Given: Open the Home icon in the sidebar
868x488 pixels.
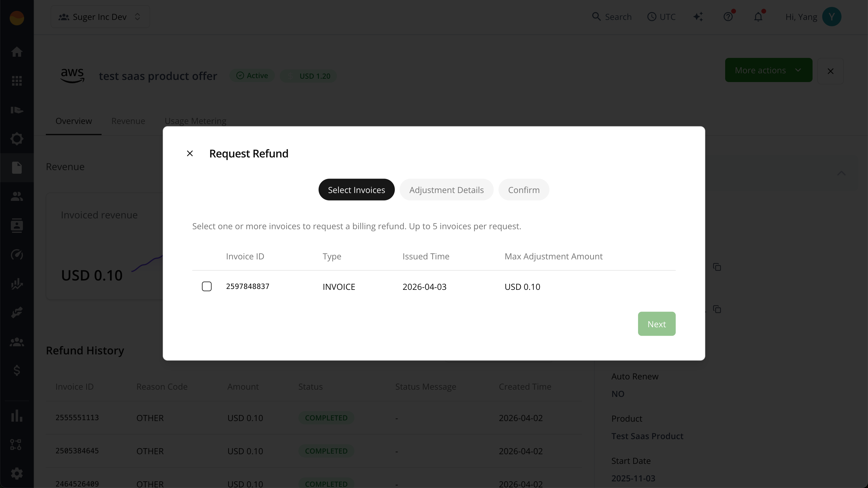Looking at the screenshot, I should (x=17, y=52).
